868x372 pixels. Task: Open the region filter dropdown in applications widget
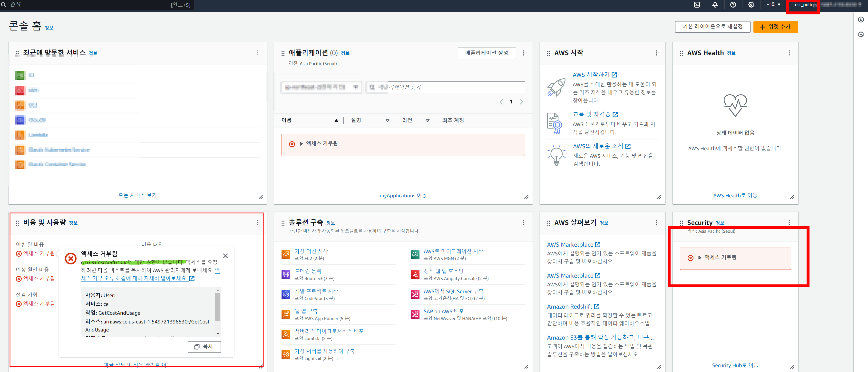(321, 87)
